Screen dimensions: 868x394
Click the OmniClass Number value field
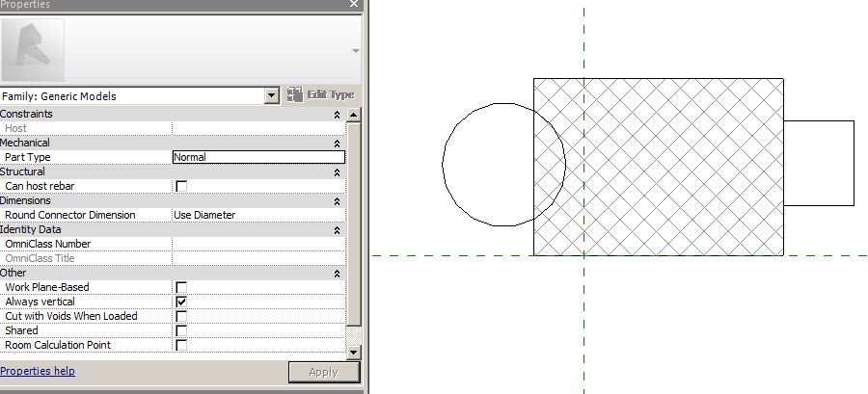pyautogui.click(x=259, y=244)
